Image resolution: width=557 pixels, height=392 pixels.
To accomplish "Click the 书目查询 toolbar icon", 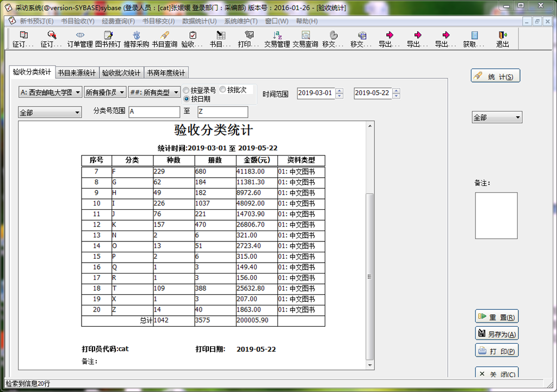I will tap(164, 39).
